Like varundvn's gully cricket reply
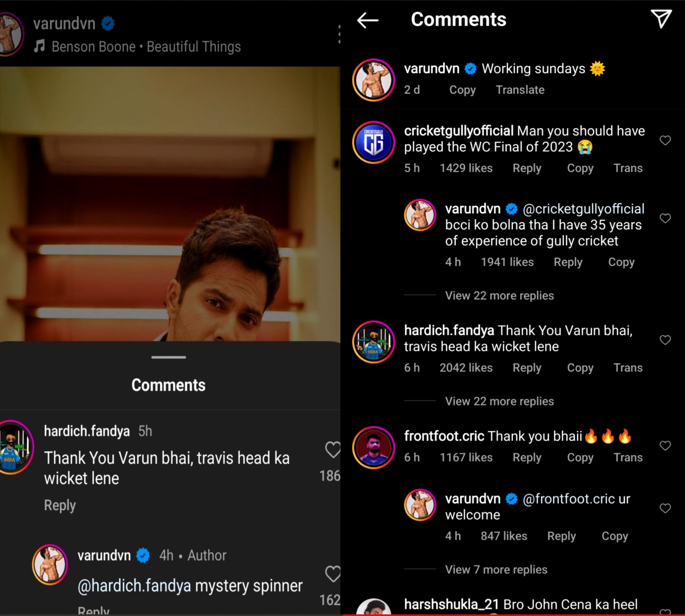Viewport: 685px width, 616px height. (665, 218)
